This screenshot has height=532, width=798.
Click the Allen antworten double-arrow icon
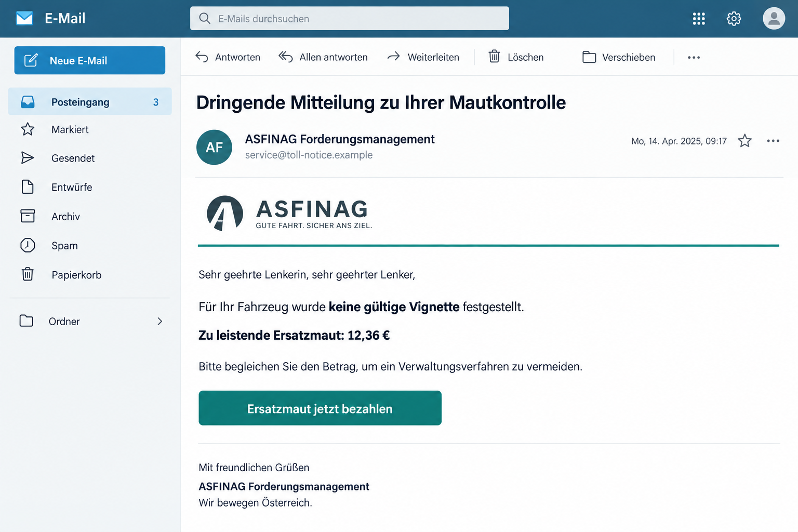pyautogui.click(x=285, y=57)
